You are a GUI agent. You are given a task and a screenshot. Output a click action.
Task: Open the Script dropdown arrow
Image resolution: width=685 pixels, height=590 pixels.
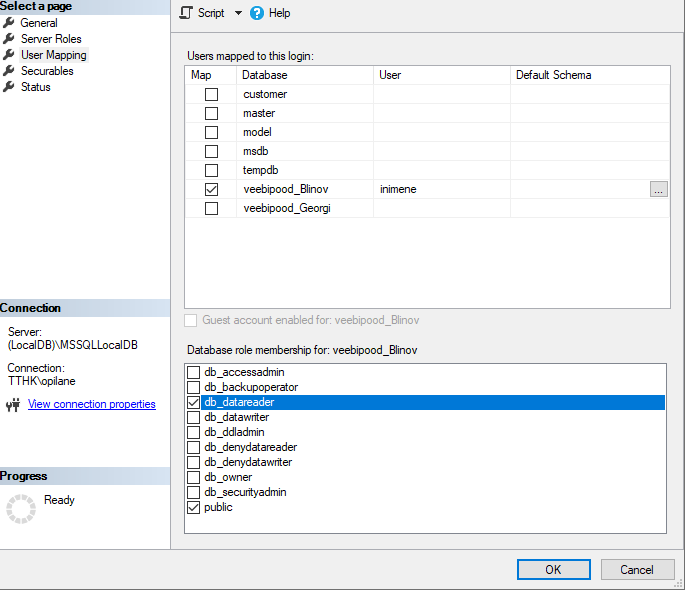(x=238, y=13)
